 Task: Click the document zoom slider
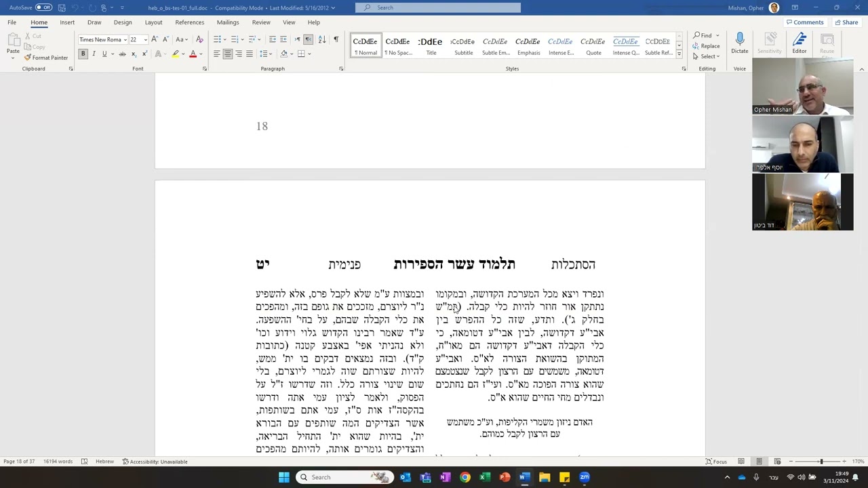pos(821,462)
